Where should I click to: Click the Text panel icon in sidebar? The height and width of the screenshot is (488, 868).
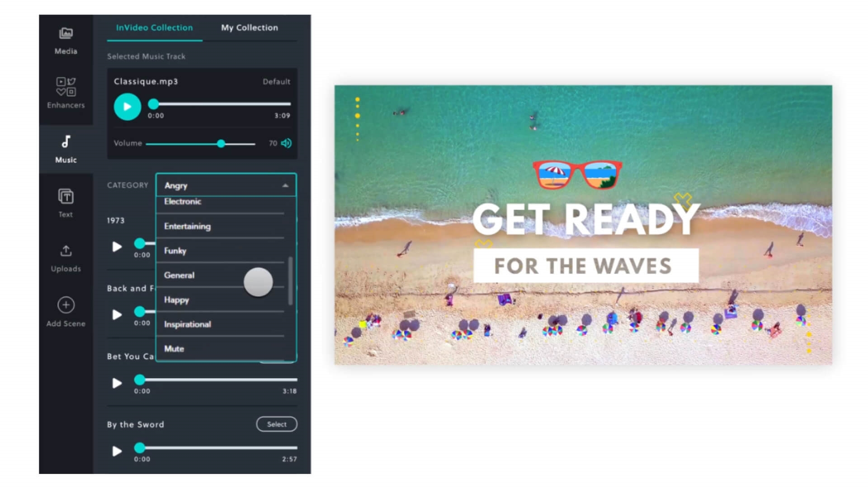click(66, 202)
